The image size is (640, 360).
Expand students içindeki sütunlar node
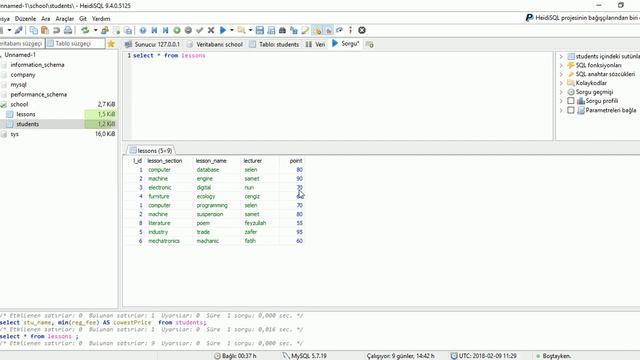coord(561,56)
